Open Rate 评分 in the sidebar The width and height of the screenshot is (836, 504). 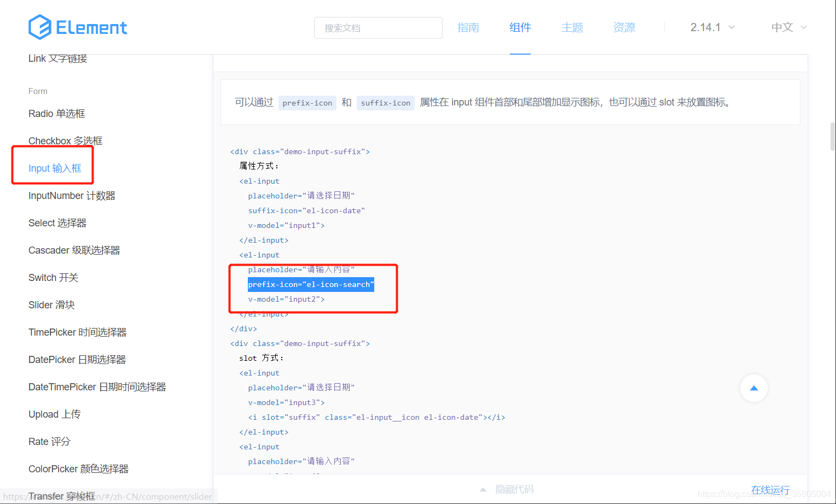pyautogui.click(x=49, y=442)
